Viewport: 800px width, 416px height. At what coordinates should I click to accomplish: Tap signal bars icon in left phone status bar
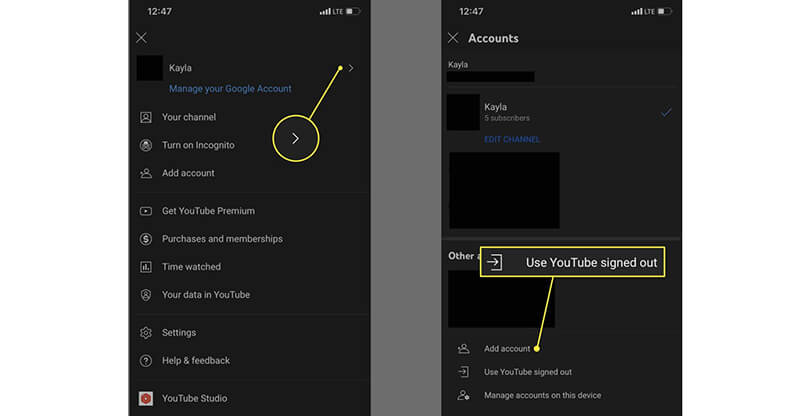325,11
